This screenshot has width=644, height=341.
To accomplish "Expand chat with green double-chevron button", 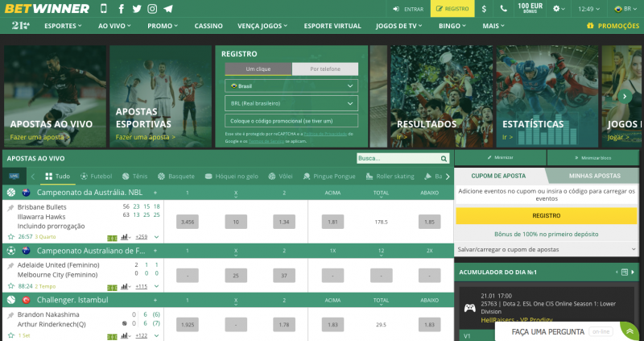I will [x=630, y=331].
